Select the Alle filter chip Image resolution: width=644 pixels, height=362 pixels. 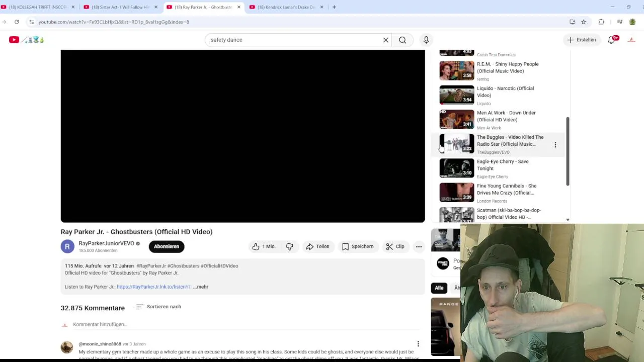pos(439,288)
